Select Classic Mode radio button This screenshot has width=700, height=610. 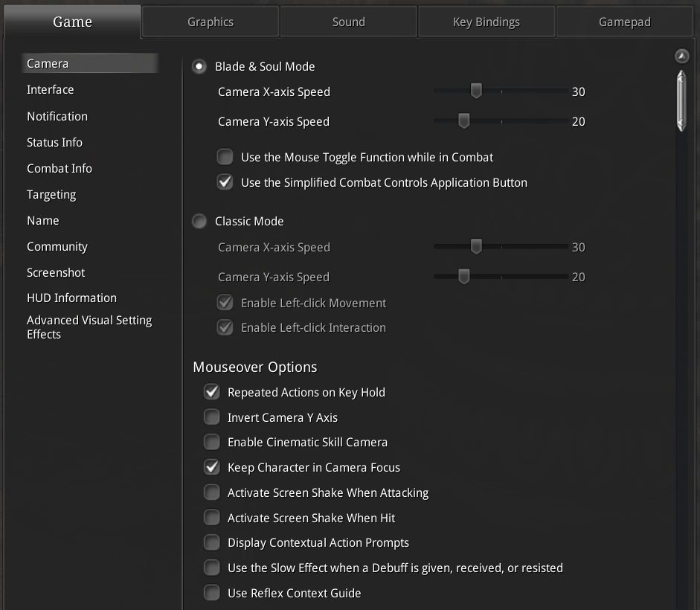(199, 222)
